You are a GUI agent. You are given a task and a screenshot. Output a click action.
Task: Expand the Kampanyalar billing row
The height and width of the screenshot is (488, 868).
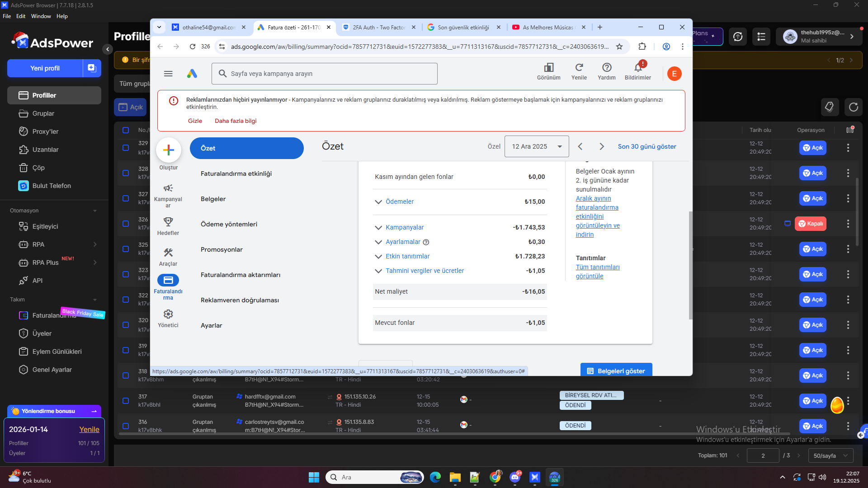click(x=378, y=228)
